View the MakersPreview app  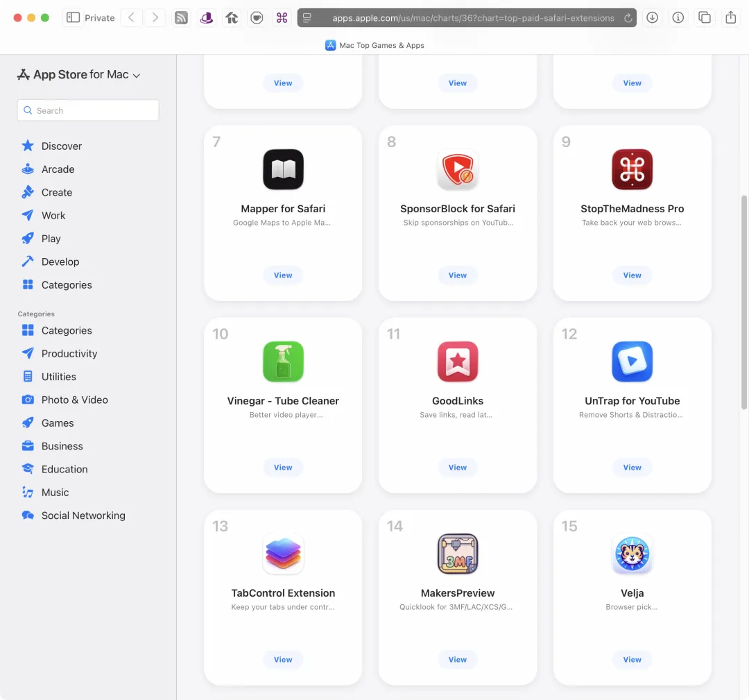tap(458, 659)
